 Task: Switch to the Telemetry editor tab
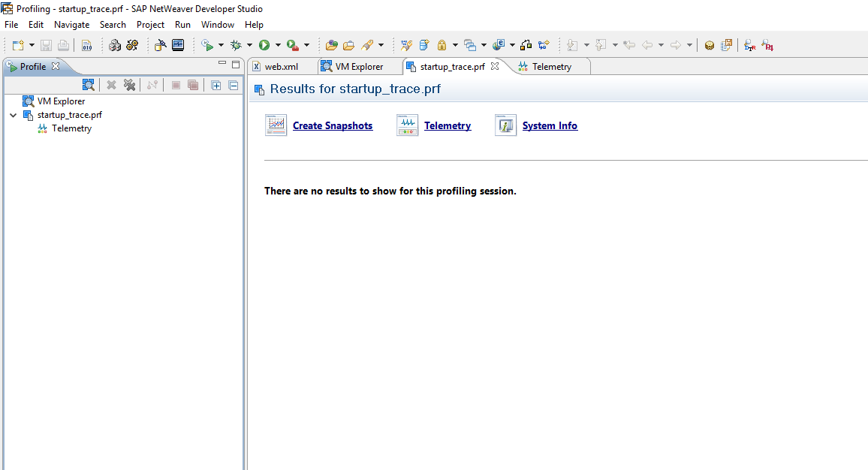(x=551, y=66)
